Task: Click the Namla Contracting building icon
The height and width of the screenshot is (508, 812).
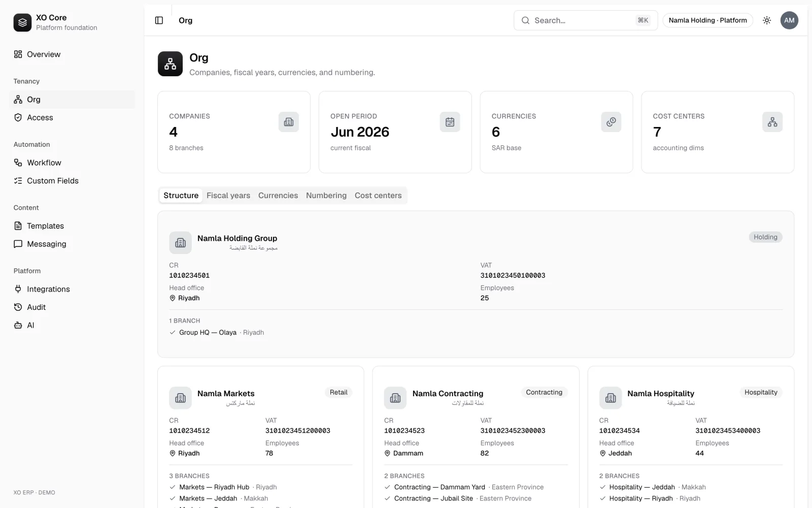Action: click(395, 398)
